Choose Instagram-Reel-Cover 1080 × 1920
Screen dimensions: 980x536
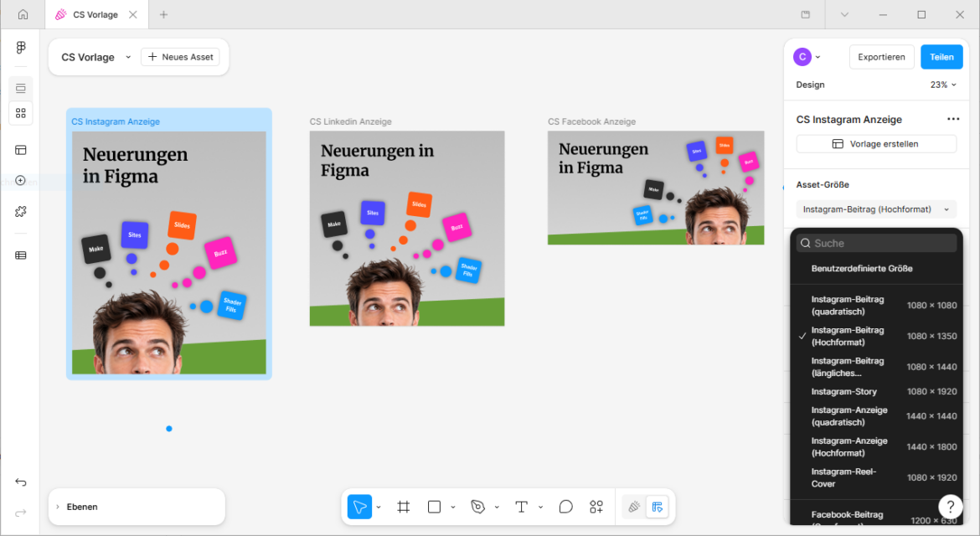coord(876,477)
